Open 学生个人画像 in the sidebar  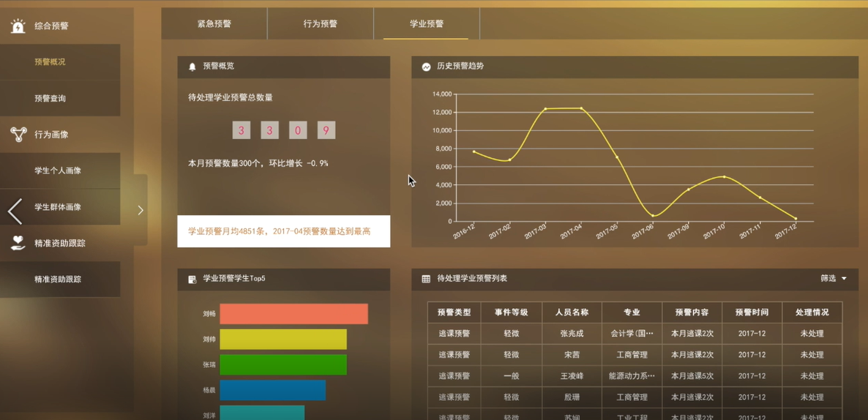pos(58,171)
